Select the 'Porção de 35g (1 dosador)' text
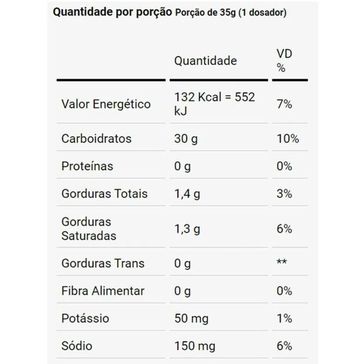This screenshot has width=364, height=364. [231, 13]
